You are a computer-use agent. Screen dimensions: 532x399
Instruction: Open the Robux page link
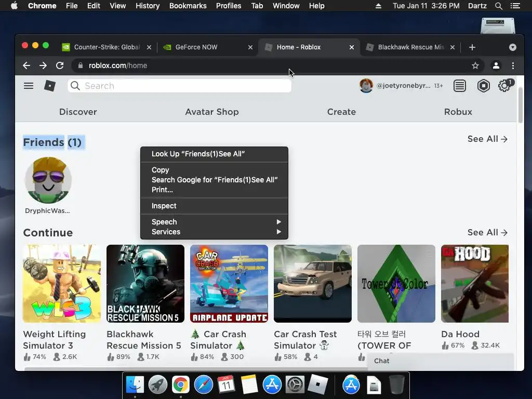coord(458,112)
